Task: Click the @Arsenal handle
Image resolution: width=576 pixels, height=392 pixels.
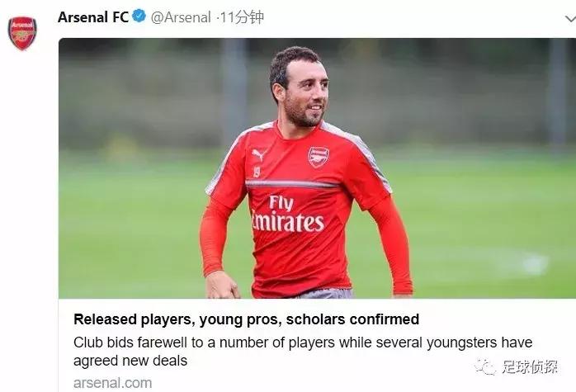Action: coord(181,17)
